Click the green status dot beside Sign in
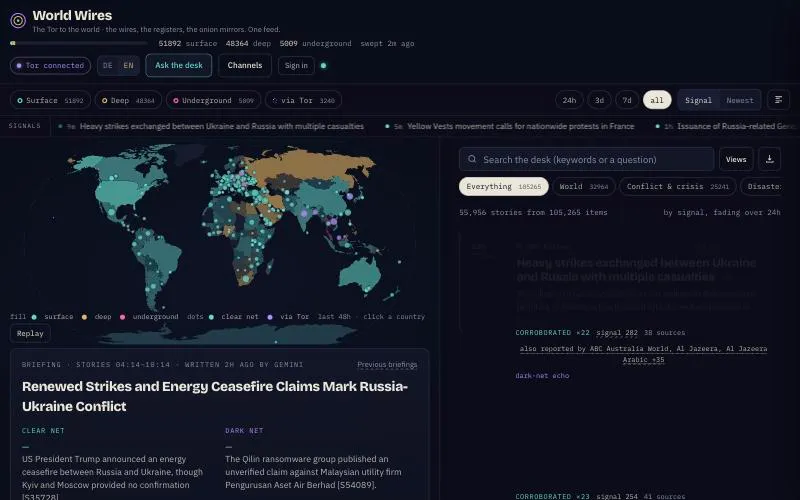This screenshot has width=800, height=500. coord(323,65)
